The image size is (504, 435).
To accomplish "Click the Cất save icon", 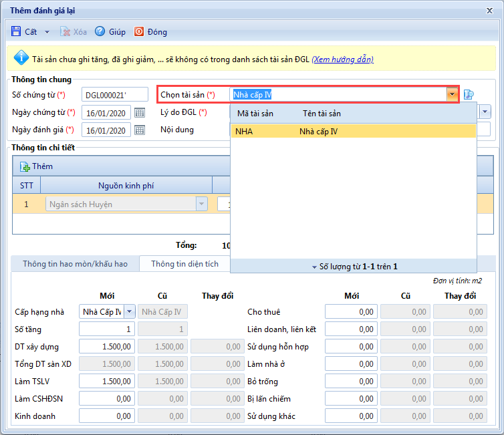I will [16, 31].
